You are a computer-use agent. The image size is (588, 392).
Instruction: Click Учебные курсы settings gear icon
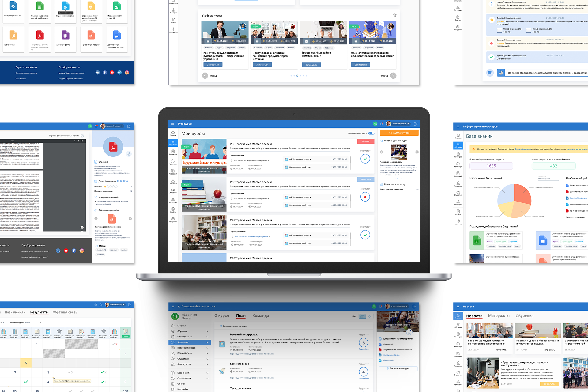click(395, 15)
